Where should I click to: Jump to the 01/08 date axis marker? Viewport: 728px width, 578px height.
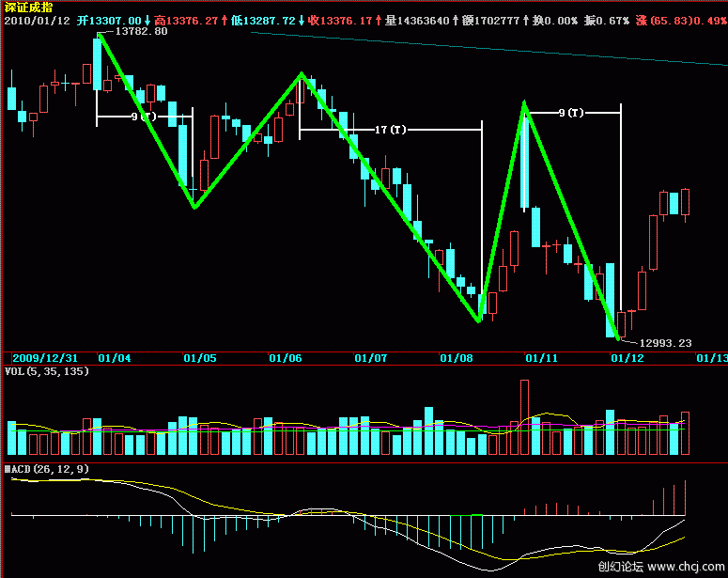point(457,358)
